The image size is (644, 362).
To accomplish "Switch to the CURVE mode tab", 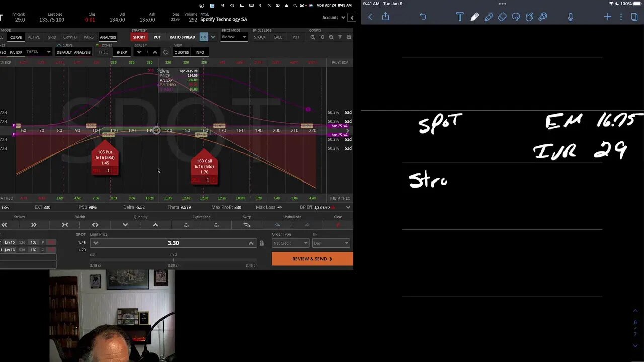I will coord(16,37).
